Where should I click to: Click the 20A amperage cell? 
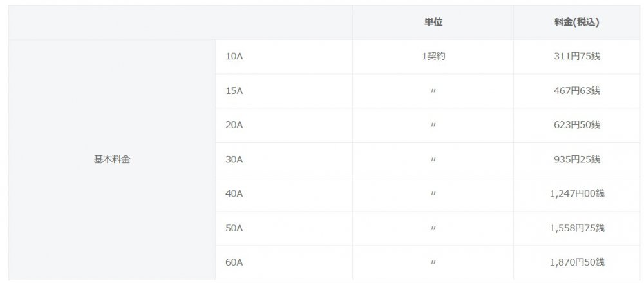[234, 125]
